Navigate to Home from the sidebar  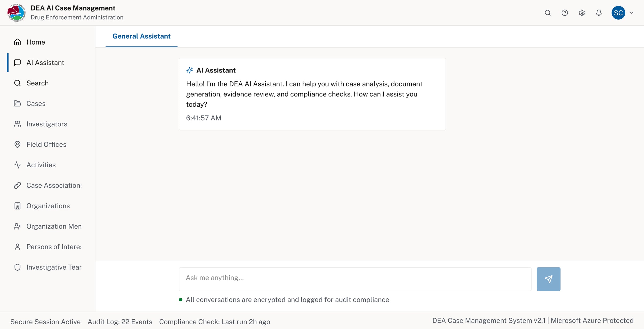[36, 42]
